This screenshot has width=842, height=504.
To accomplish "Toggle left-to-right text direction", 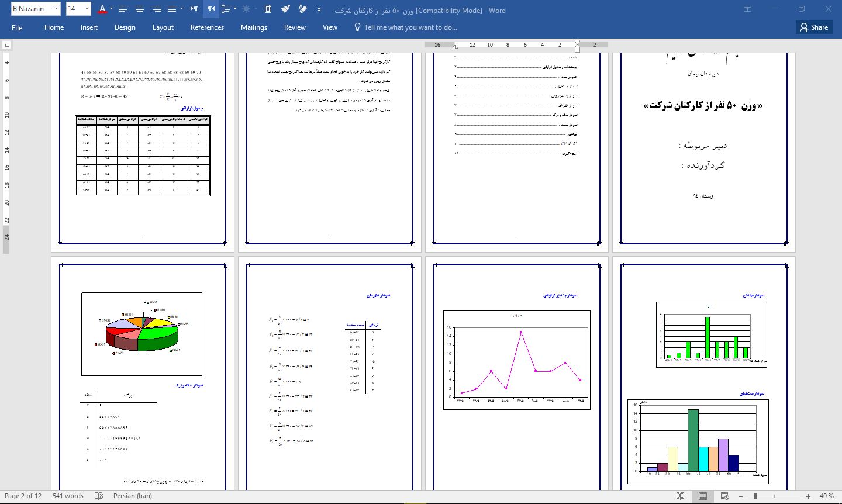I will tap(194, 9).
